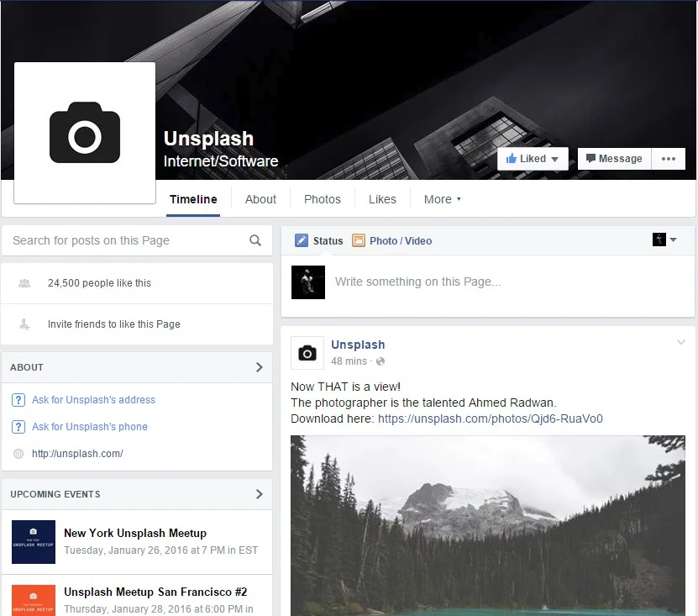This screenshot has width=698, height=616.
Task: Click Invite friends to like this Page
Action: pyautogui.click(x=114, y=324)
